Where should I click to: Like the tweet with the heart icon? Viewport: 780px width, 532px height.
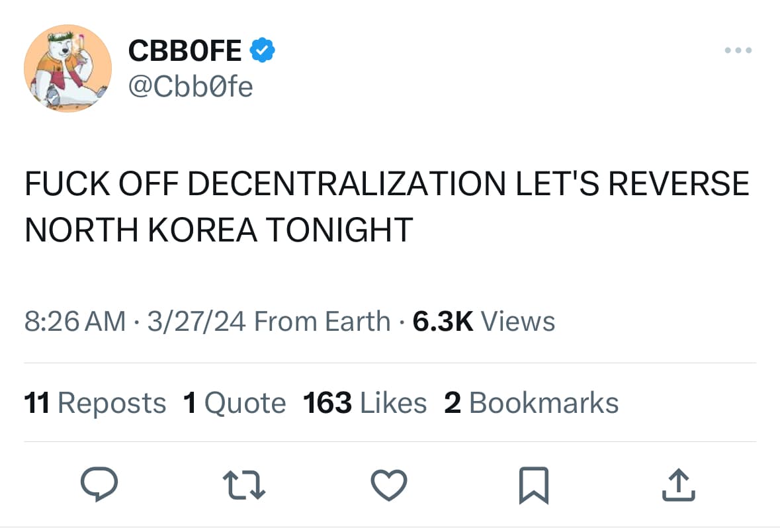click(x=389, y=485)
